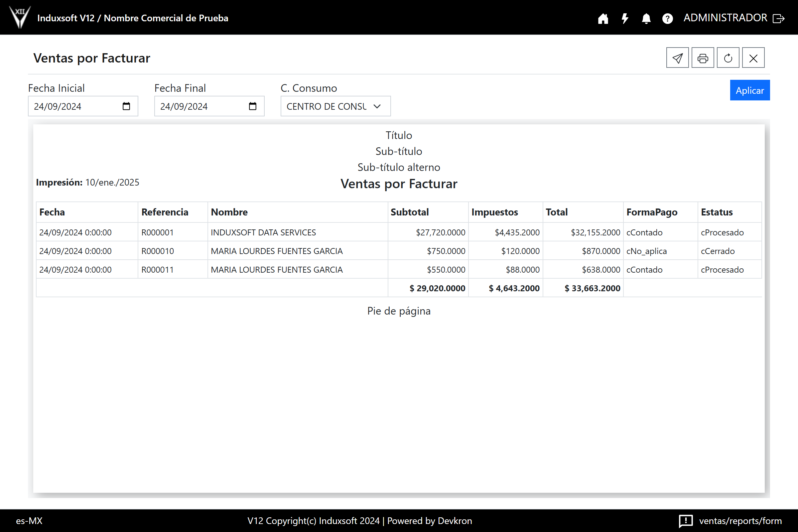Open the lightning bolt quick actions
The width and height of the screenshot is (798, 532).
625,18
